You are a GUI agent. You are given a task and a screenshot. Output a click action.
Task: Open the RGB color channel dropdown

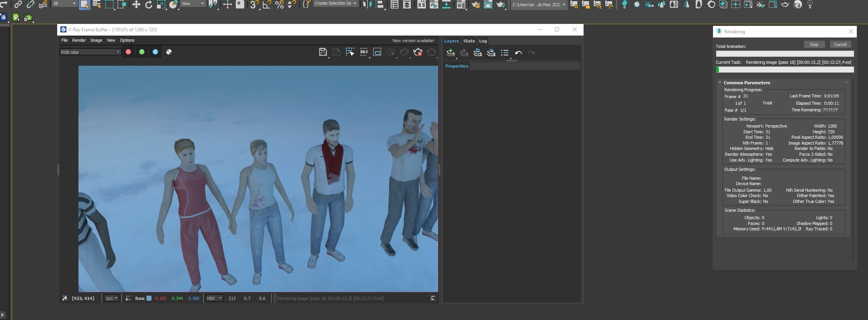(90, 52)
